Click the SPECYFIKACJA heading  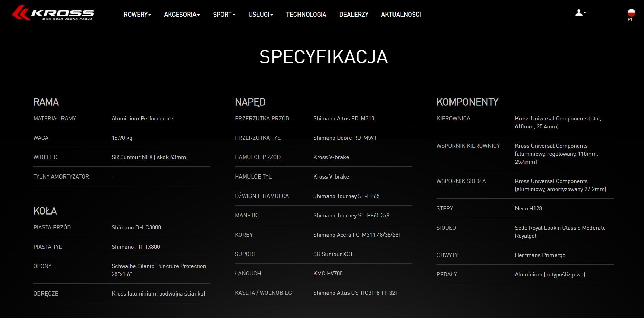pos(324,57)
